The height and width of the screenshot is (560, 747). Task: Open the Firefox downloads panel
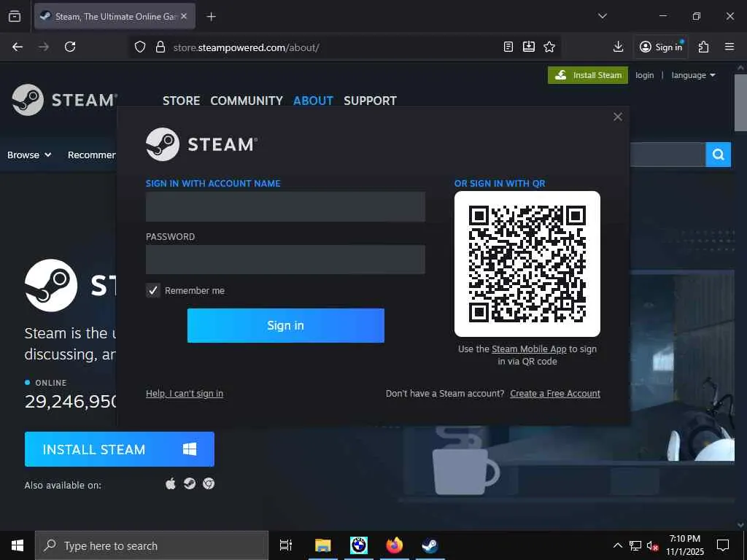(618, 47)
